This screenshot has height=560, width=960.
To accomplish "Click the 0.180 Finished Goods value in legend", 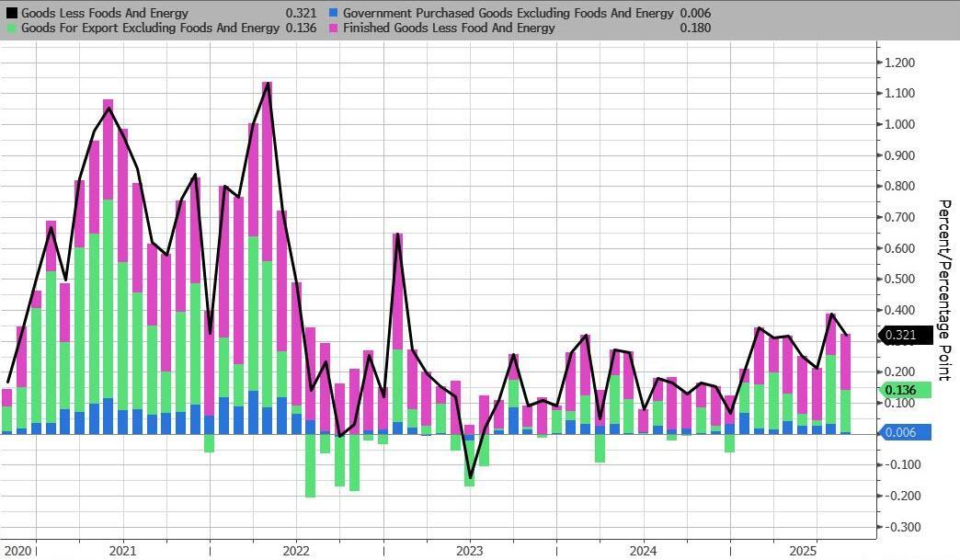I will point(694,29).
